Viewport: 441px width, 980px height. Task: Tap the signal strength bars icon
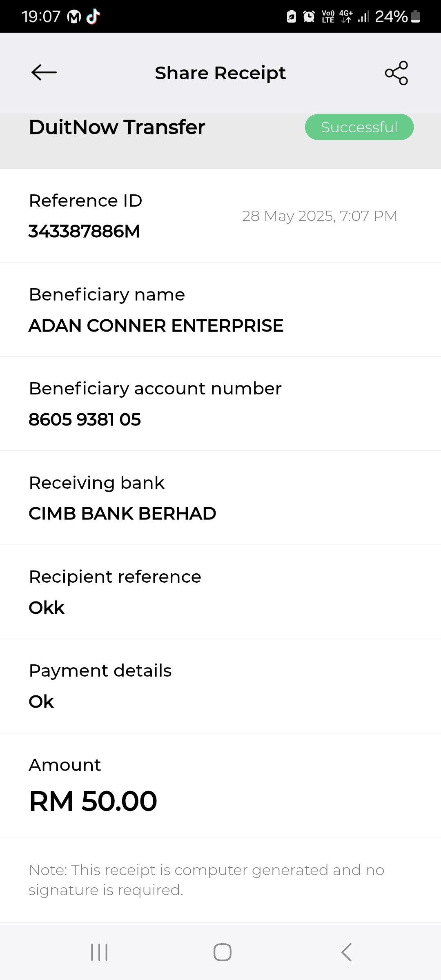(x=363, y=16)
